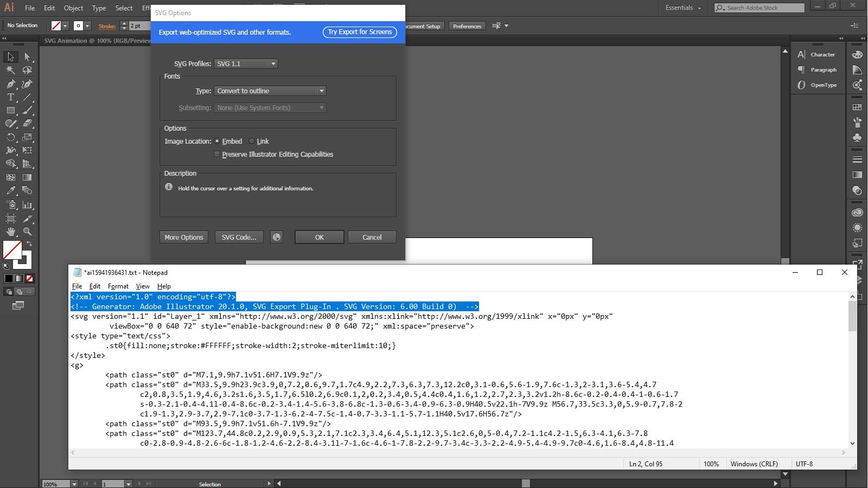
Task: Open the Brushes panel icon
Action: (857, 123)
